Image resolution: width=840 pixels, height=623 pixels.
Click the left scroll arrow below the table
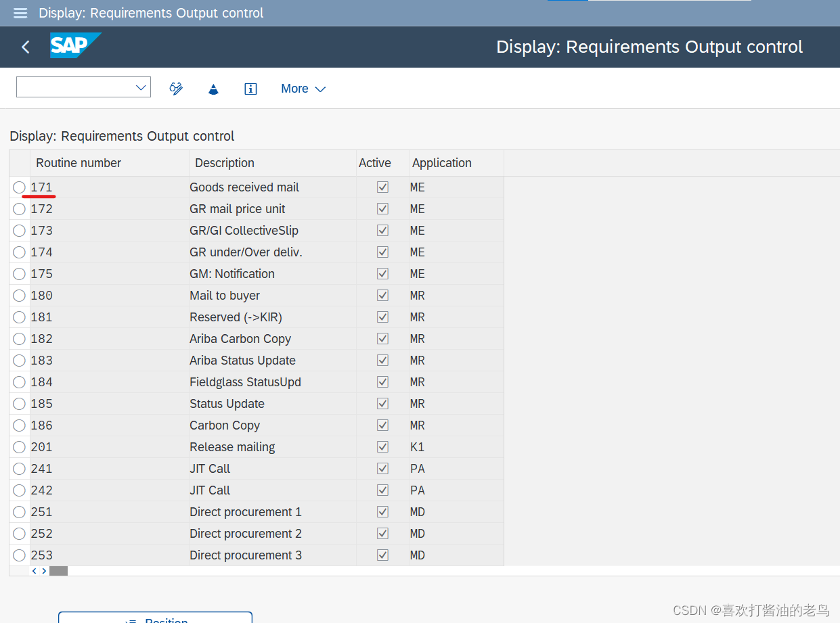[x=34, y=570]
